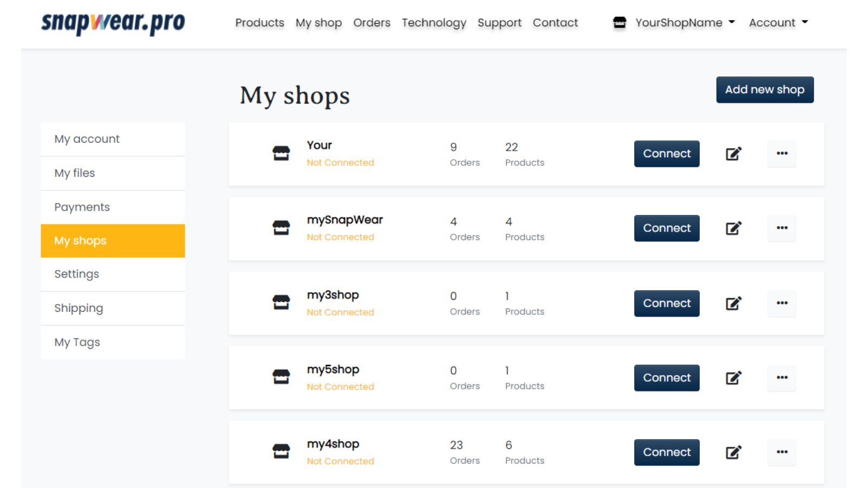
Task: Click 'Not Connected' status under mySnapWear
Action: pyautogui.click(x=340, y=237)
